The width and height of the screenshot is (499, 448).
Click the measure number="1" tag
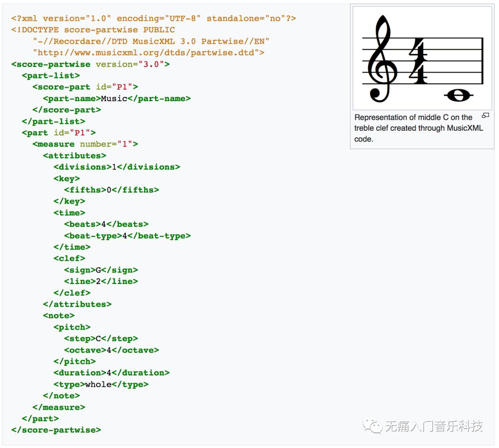pyautogui.click(x=85, y=144)
